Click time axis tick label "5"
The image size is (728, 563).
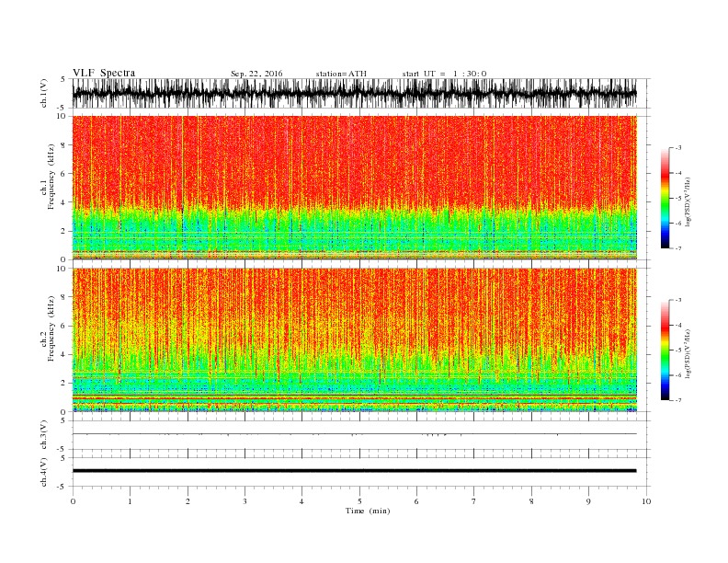click(x=359, y=501)
